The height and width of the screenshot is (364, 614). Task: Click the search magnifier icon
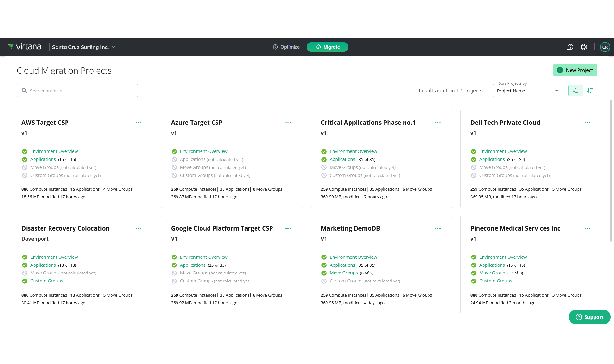[x=24, y=91]
